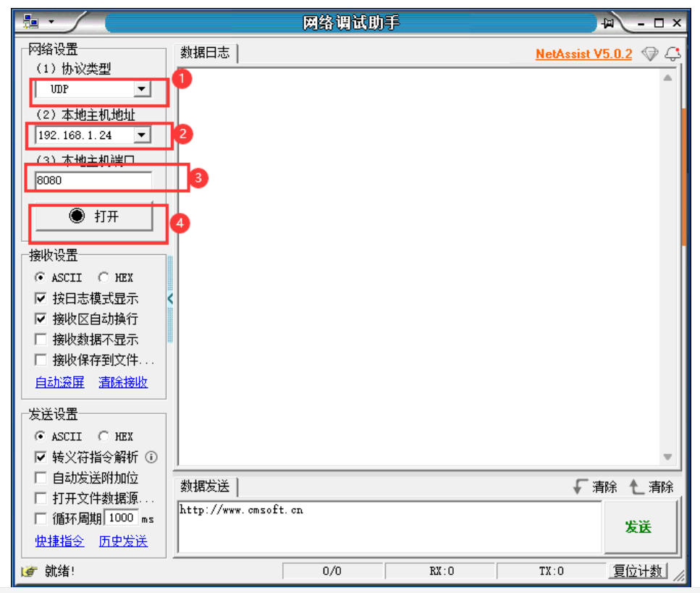
Task: Select HEX in receive settings
Action: click(116, 278)
